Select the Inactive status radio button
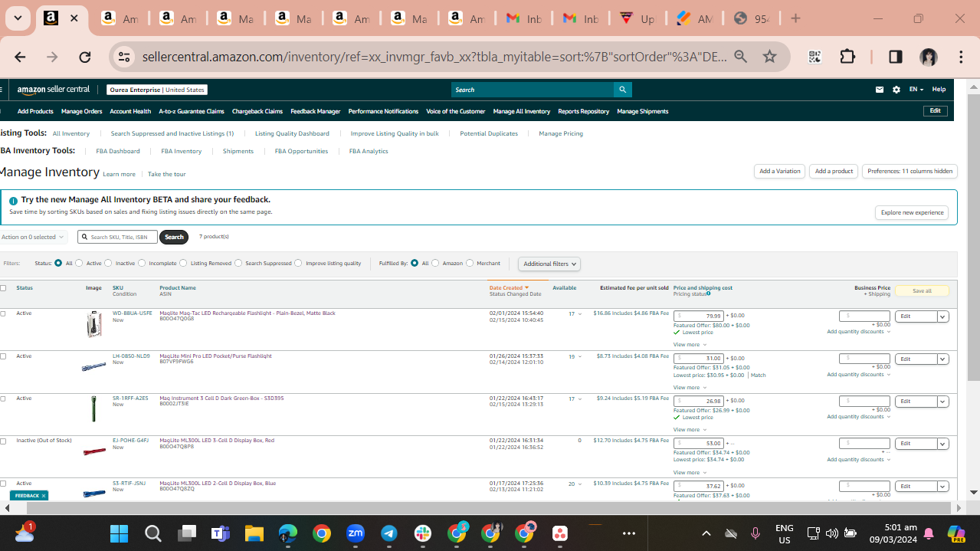This screenshot has width=980, height=551. point(108,263)
